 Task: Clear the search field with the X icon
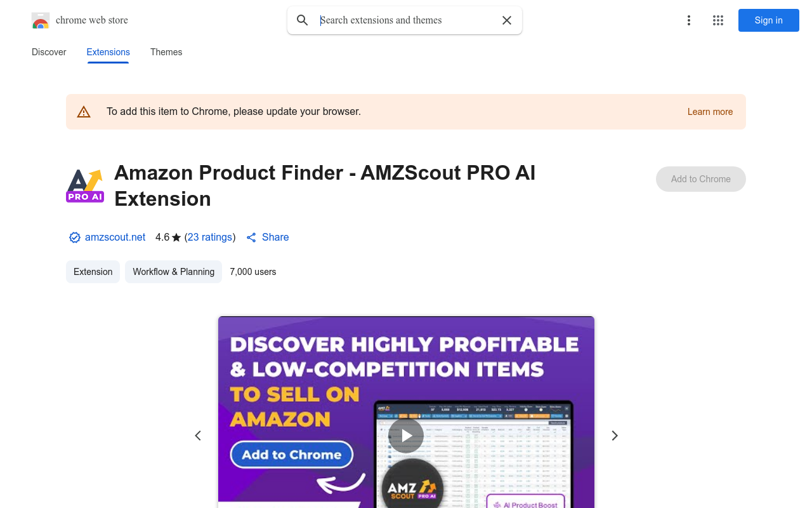click(507, 20)
